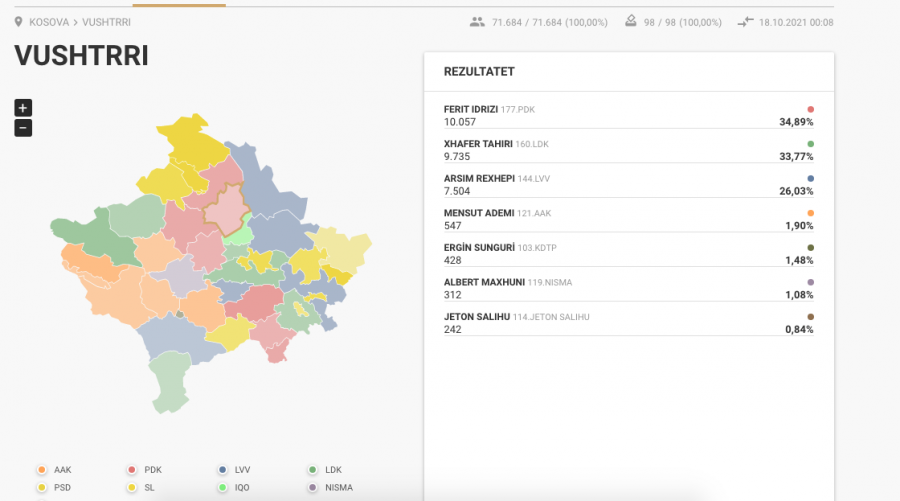Select candidate ARSIM REXHEPI row

[x=629, y=184]
